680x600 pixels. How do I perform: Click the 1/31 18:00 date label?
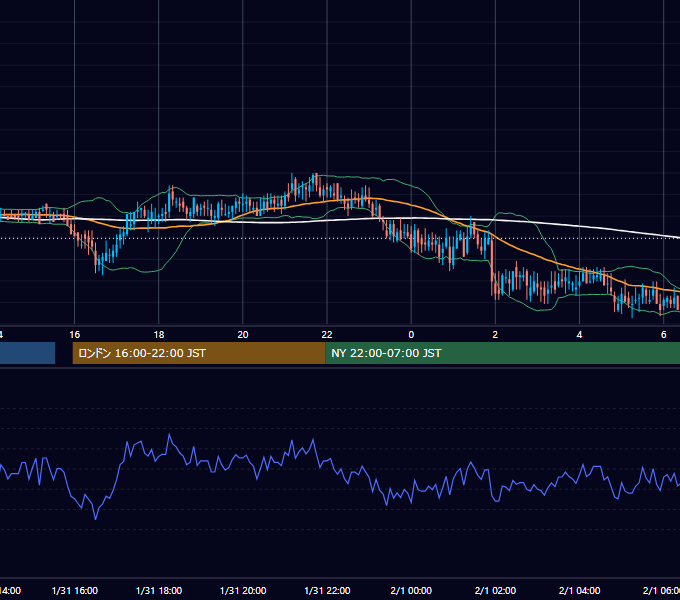(159, 590)
